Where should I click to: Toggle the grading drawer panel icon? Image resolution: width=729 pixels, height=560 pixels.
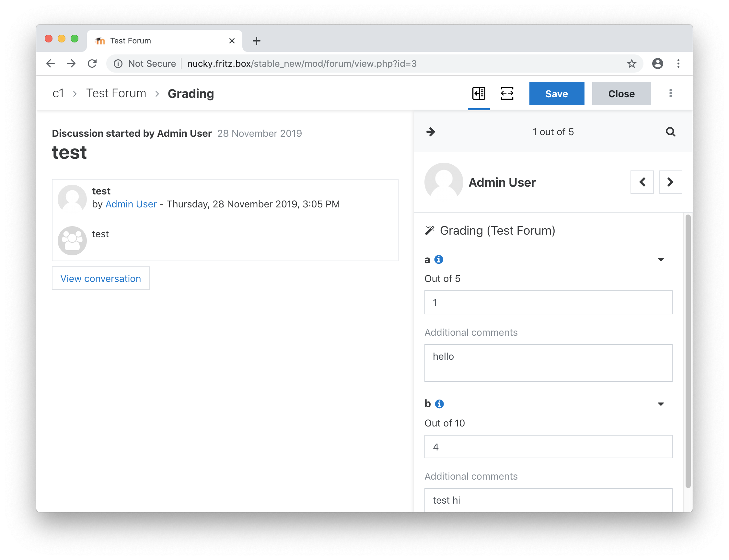pyautogui.click(x=479, y=93)
